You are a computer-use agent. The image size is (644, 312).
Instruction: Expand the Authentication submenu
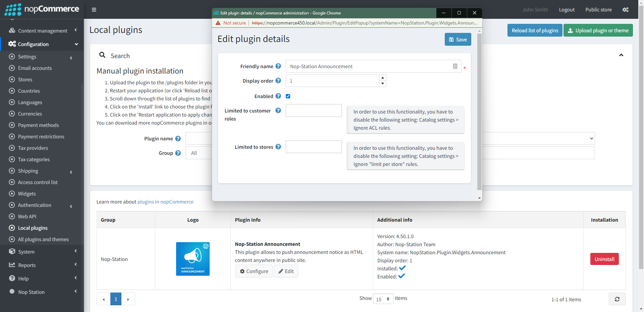click(x=42, y=205)
